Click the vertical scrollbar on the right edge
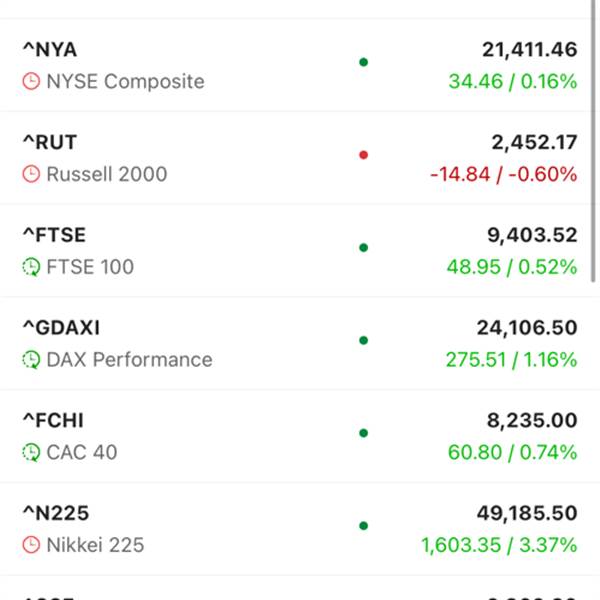This screenshot has width=600, height=600. tap(594, 150)
